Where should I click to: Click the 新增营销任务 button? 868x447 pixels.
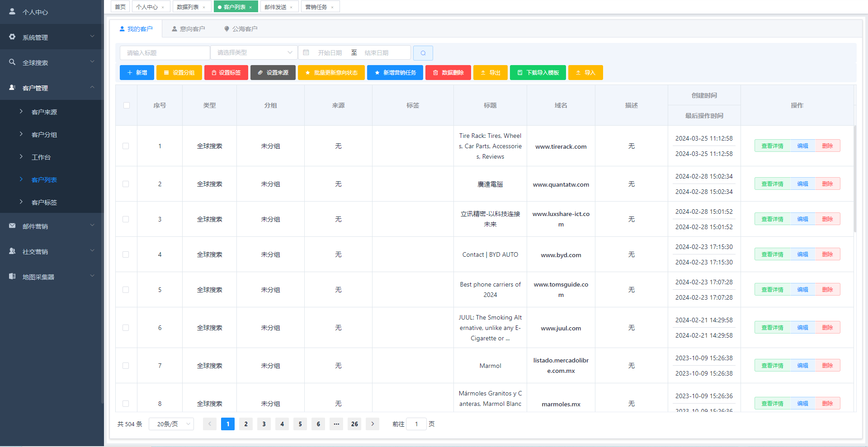(x=395, y=72)
